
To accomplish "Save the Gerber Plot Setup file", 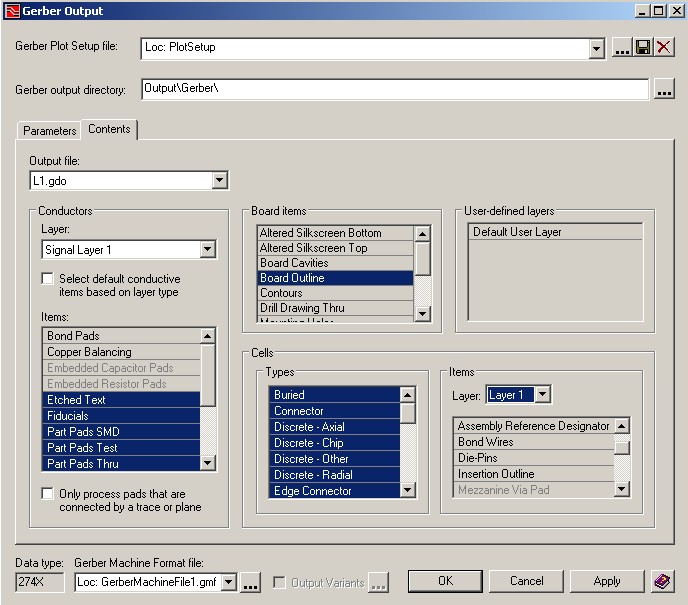I will (x=643, y=47).
